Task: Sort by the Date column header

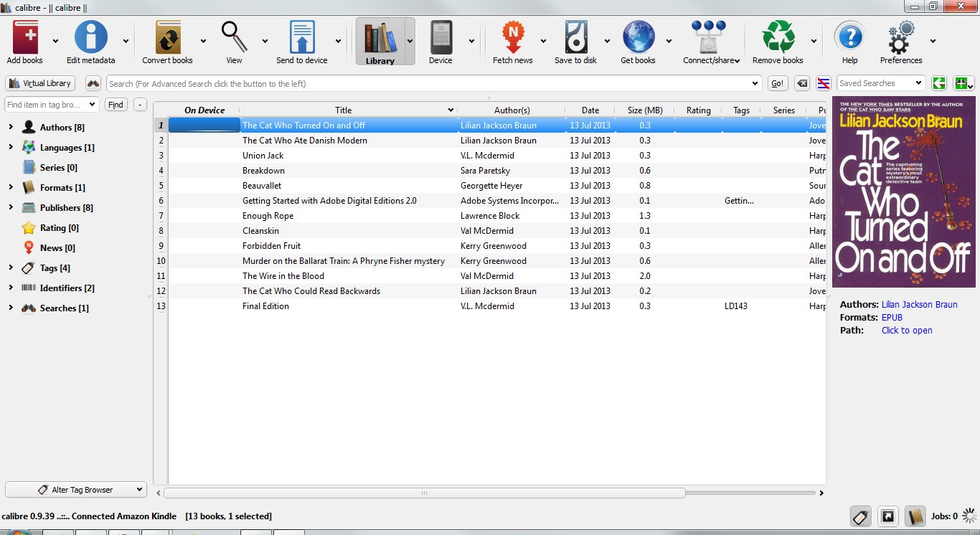Action: coord(590,110)
